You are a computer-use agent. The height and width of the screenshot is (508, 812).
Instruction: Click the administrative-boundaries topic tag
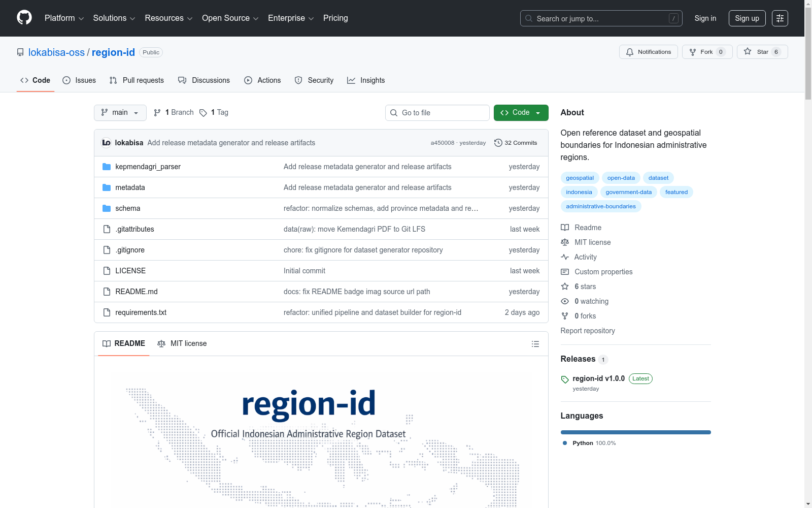pyautogui.click(x=601, y=206)
